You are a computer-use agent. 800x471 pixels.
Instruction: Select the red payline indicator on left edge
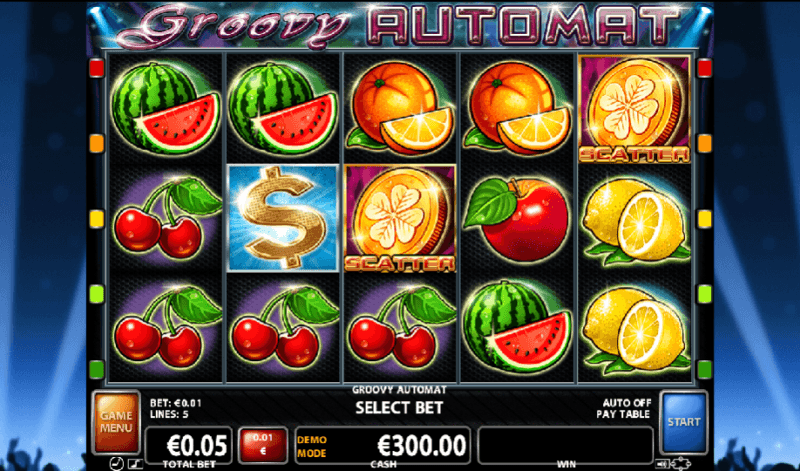[96, 68]
